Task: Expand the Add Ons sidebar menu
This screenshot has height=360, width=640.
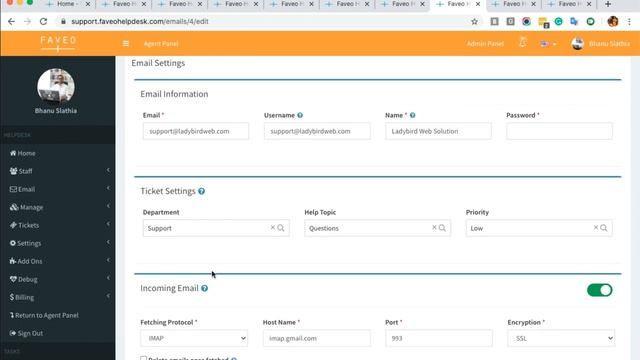Action: point(58,261)
